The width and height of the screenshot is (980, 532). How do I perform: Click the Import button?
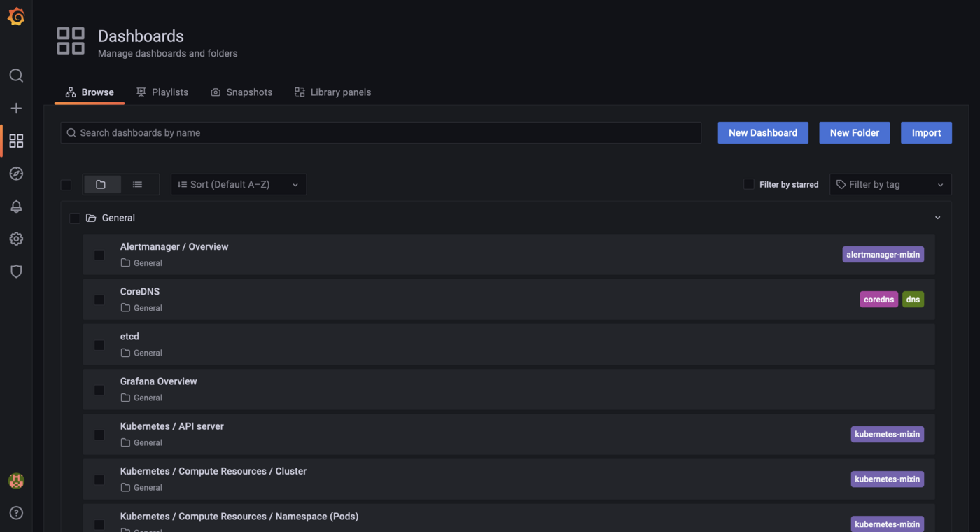pos(926,132)
